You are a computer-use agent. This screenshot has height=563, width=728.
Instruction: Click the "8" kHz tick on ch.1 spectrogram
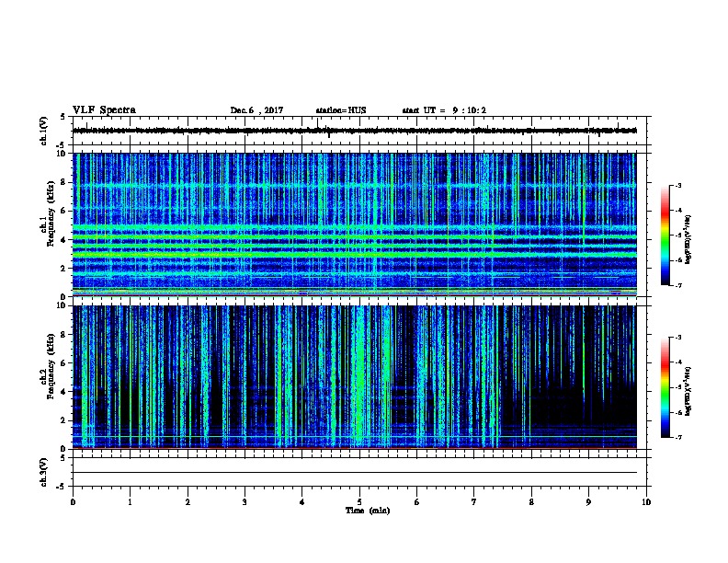click(63, 182)
